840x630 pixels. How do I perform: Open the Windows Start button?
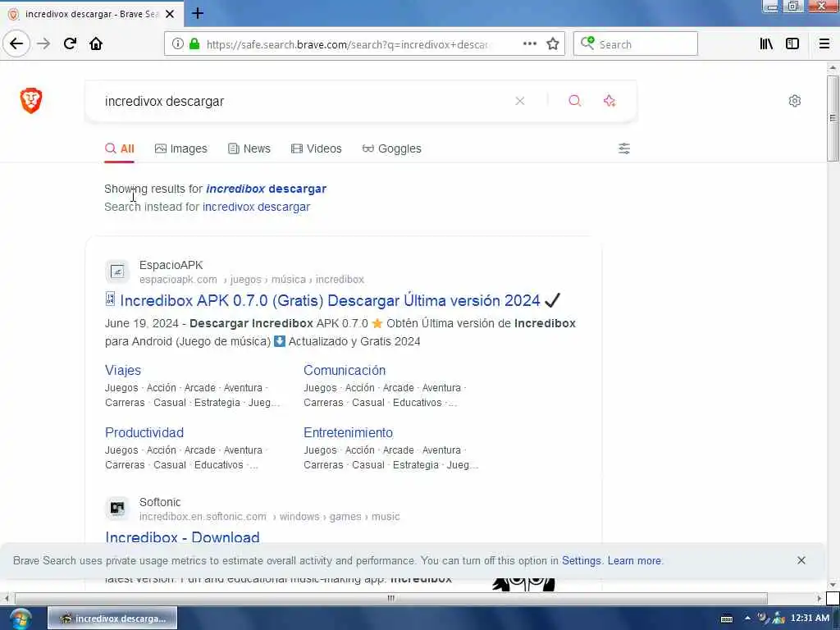tap(21, 619)
